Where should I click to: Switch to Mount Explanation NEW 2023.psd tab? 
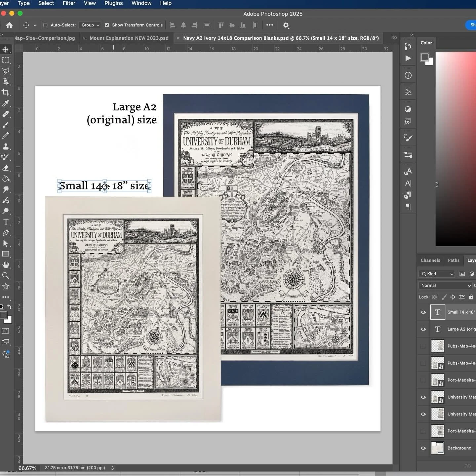point(129,38)
